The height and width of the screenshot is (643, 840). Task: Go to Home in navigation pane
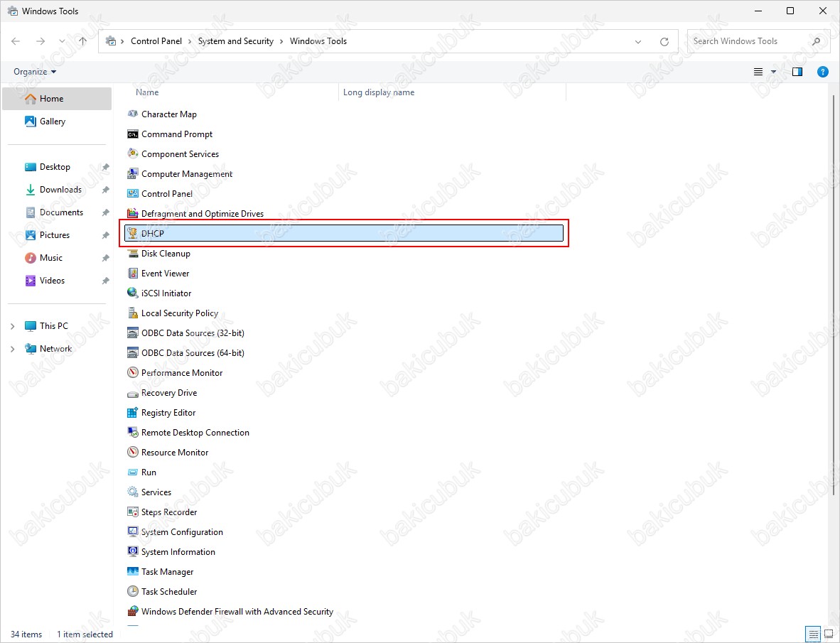point(57,99)
